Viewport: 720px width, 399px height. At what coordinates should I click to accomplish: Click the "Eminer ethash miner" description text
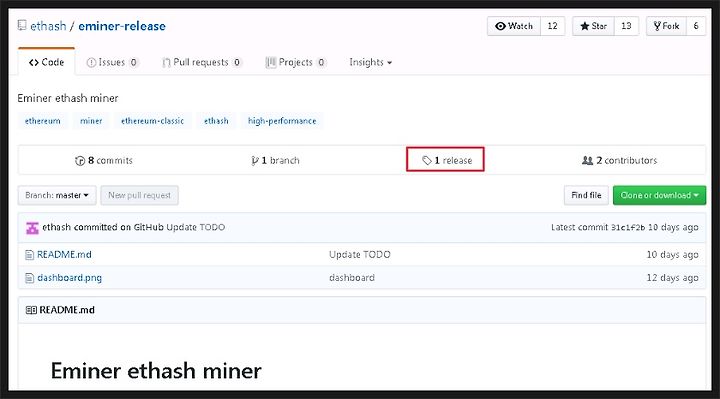pos(68,98)
